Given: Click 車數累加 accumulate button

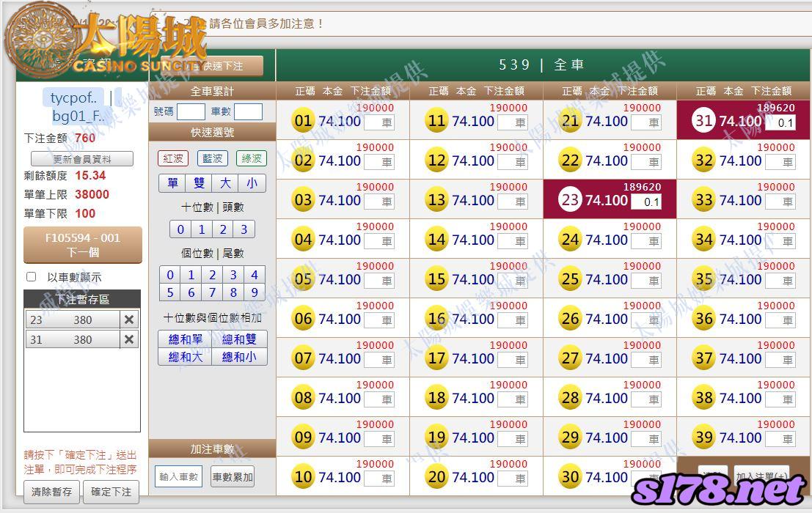Looking at the screenshot, I should (233, 477).
